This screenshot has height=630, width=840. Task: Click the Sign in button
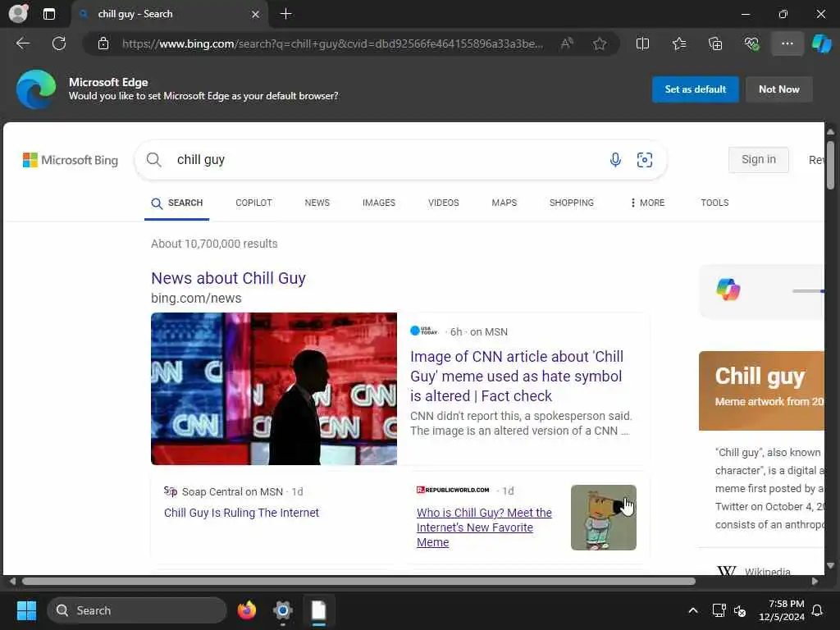[x=759, y=160]
